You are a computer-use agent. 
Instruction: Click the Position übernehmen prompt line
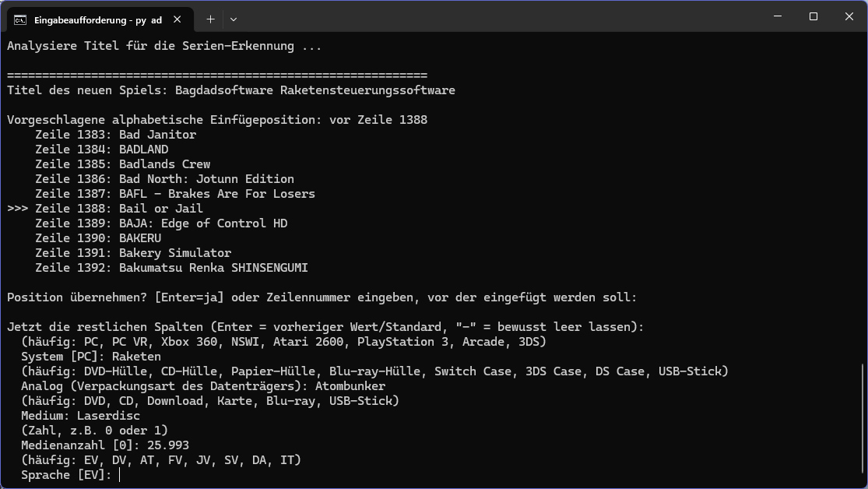322,297
